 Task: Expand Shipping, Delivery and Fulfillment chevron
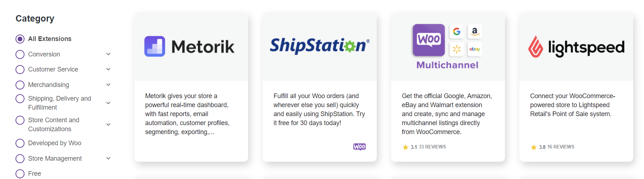[108, 103]
